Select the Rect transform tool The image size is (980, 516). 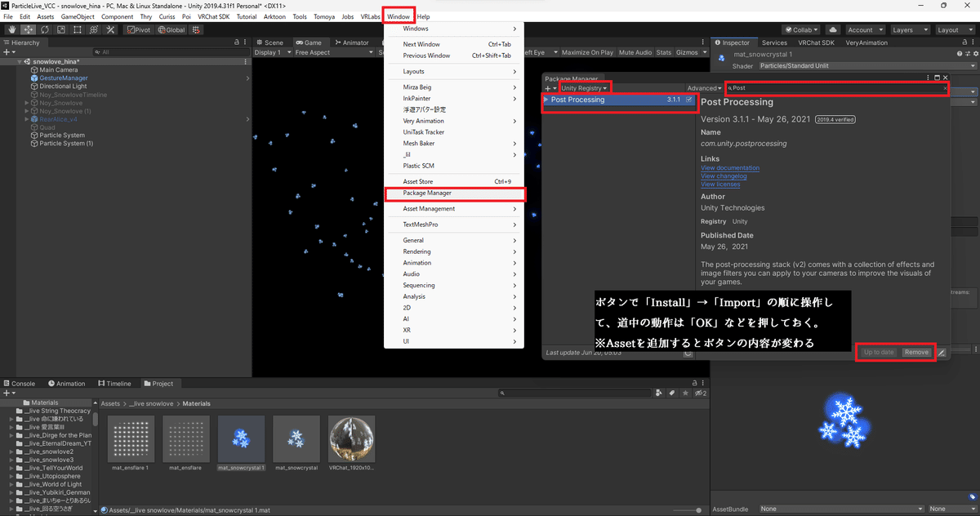78,30
